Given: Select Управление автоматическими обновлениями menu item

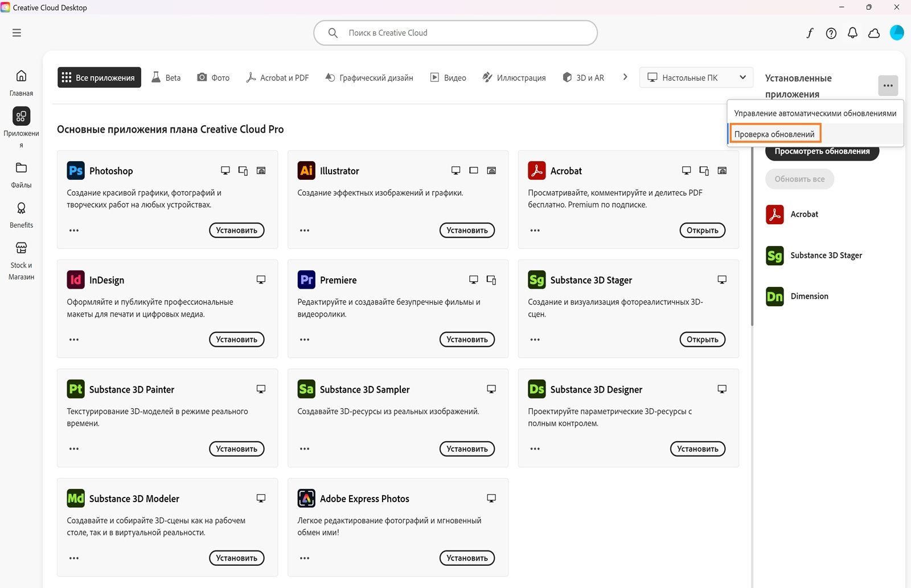Looking at the screenshot, I should click(x=815, y=113).
